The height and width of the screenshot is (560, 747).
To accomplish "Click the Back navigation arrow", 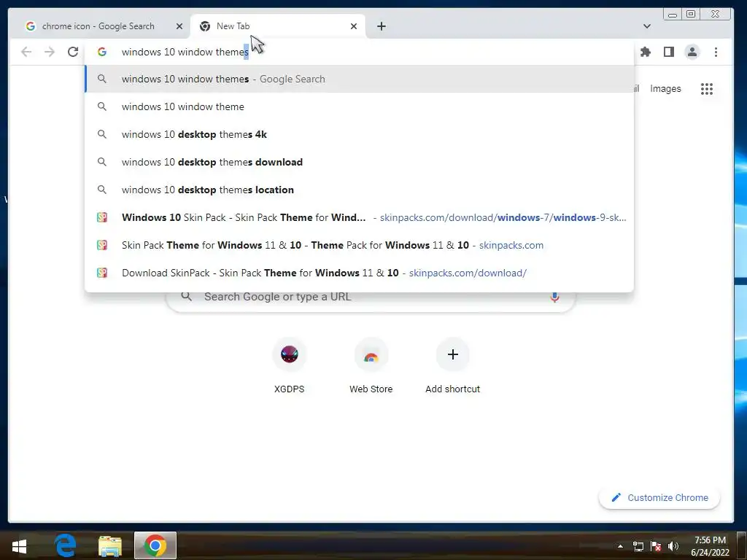I will pyautogui.click(x=26, y=52).
